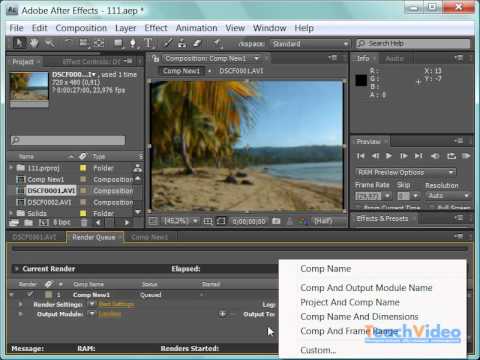Open the Effect menu
Screen dimensions: 480x360
pyautogui.click(x=156, y=28)
